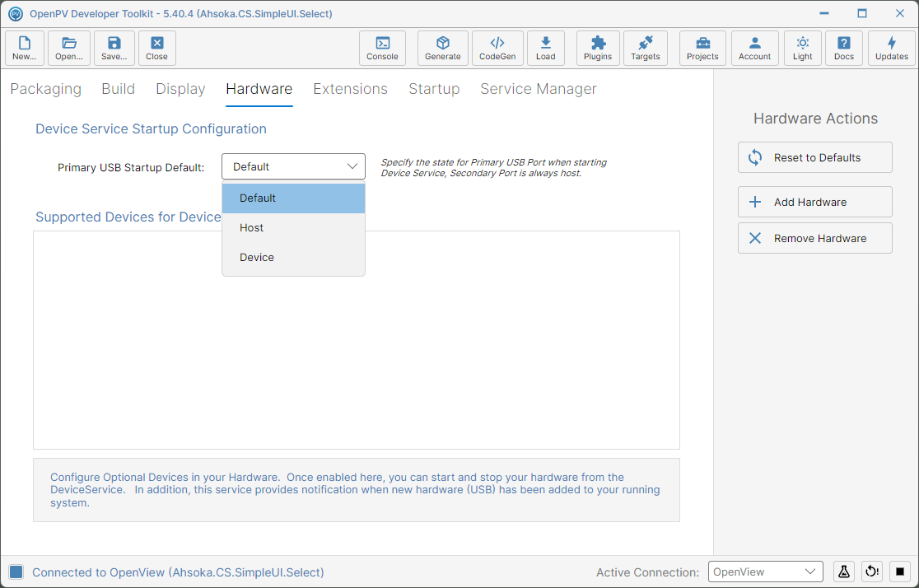Open a project file
Viewport: 919px width, 588px height.
tap(69, 48)
